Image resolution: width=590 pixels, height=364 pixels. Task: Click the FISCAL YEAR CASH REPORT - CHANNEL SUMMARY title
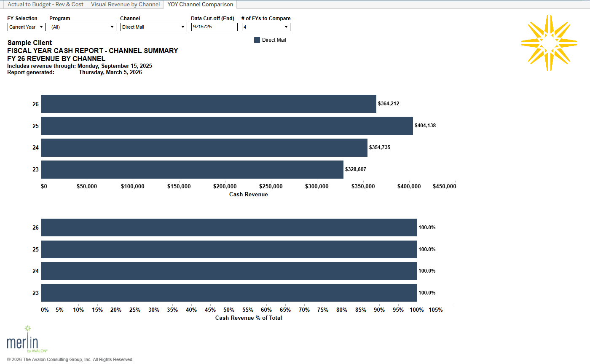point(93,51)
